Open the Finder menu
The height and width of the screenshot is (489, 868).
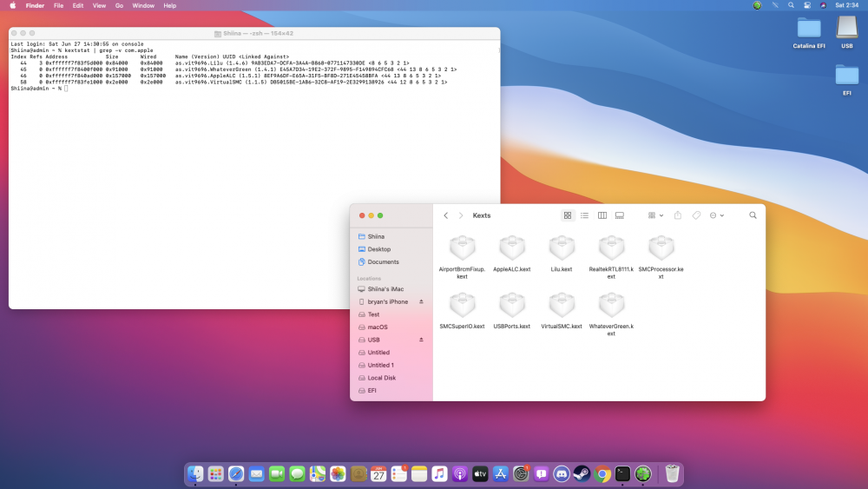tap(35, 5)
